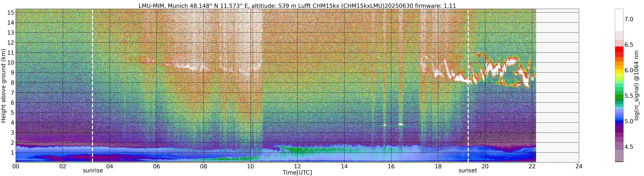
Task: Select colorbar tick label '5.0'
Action: click(x=629, y=121)
